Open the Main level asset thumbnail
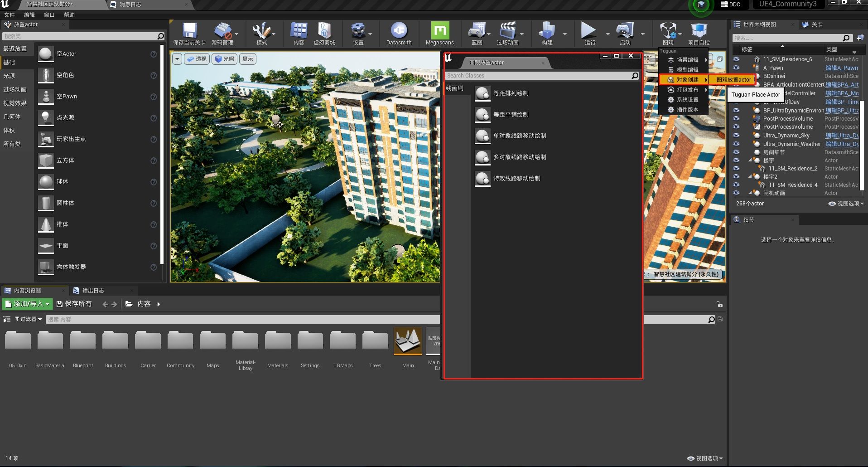Screen dimensions: 868x467 pos(408,341)
